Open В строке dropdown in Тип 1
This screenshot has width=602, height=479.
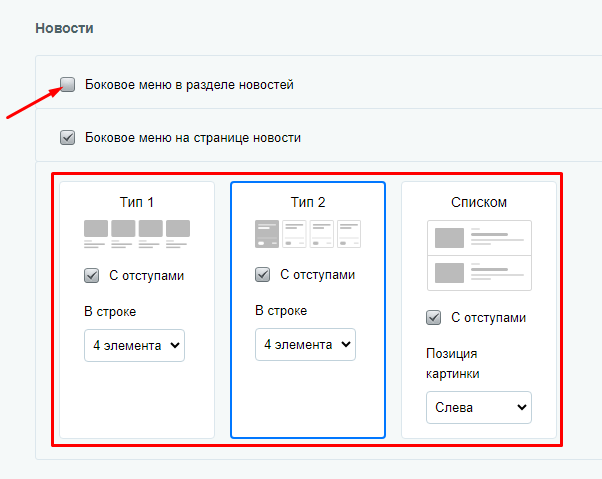click(134, 345)
